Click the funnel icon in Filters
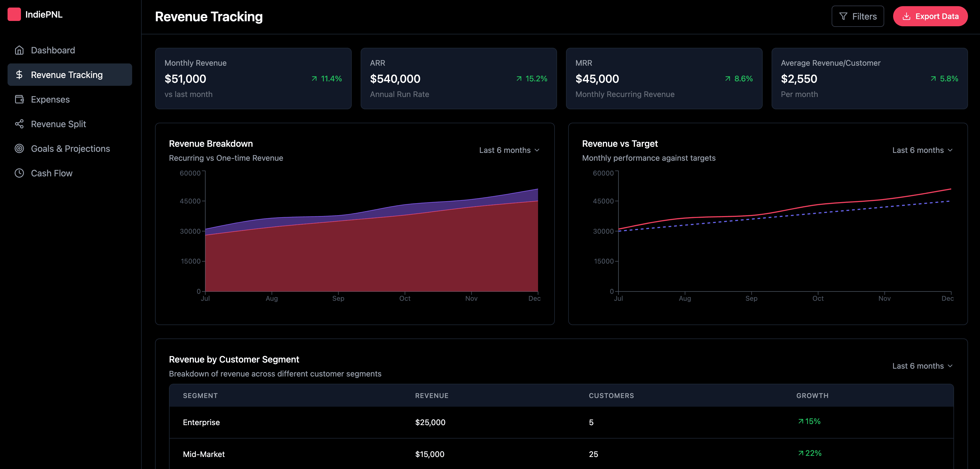Viewport: 980px width, 469px height. (x=843, y=16)
